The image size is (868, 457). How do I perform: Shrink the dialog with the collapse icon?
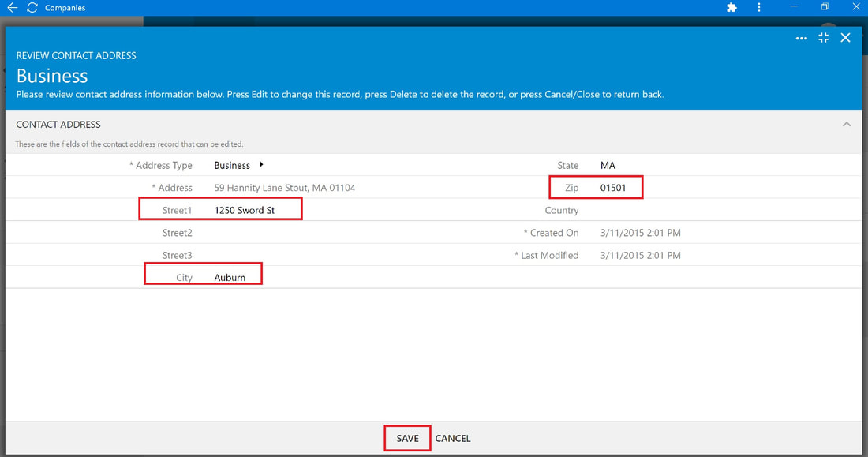pos(824,38)
